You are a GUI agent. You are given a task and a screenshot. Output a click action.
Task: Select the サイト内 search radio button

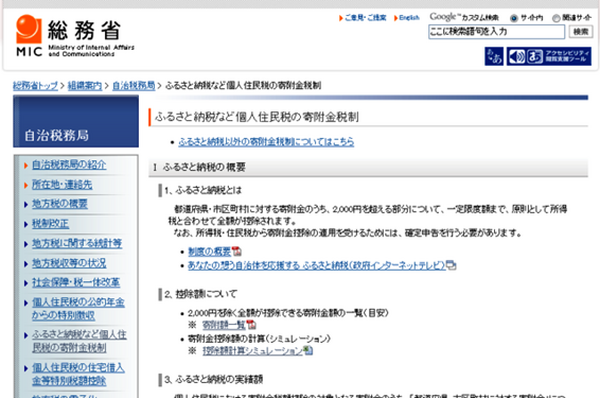[514, 18]
